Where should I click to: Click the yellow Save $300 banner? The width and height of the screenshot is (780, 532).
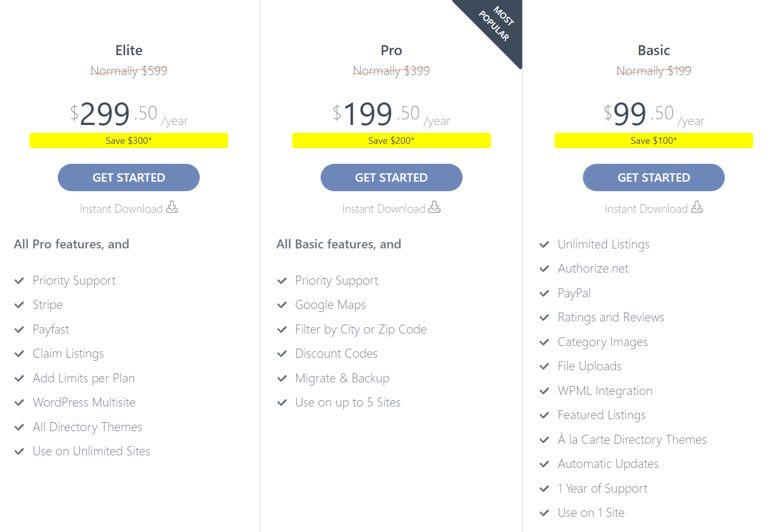(x=129, y=141)
